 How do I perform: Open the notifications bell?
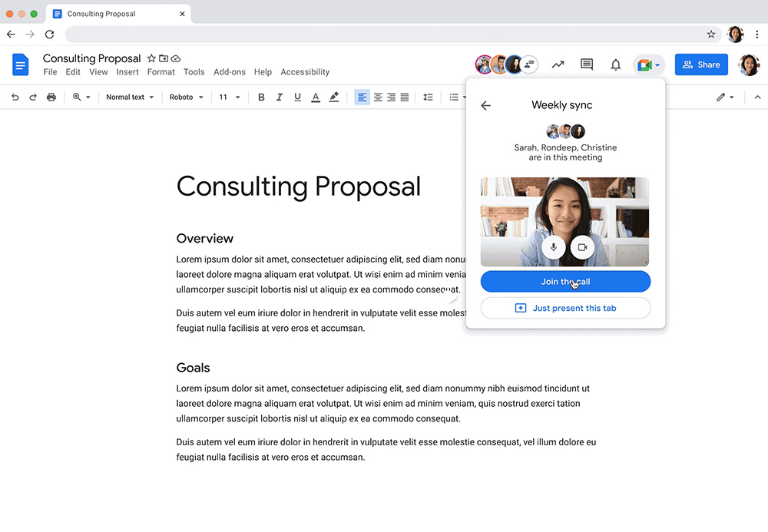616,64
